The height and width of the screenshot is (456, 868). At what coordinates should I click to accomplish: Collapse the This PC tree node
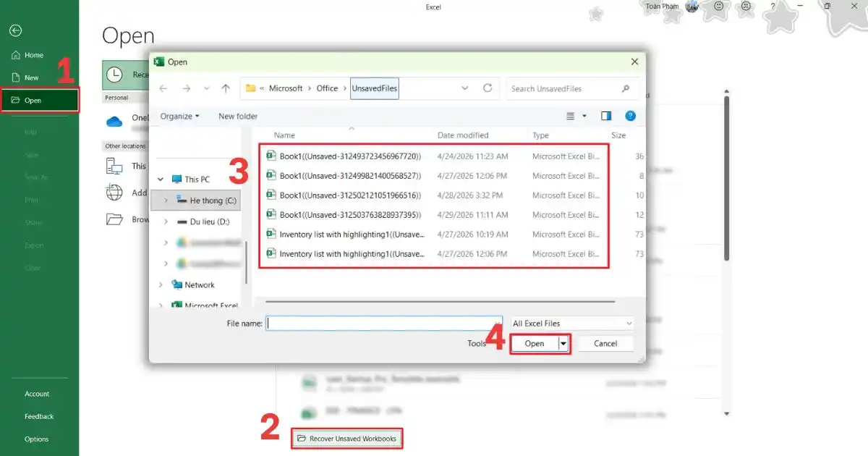[x=161, y=179]
